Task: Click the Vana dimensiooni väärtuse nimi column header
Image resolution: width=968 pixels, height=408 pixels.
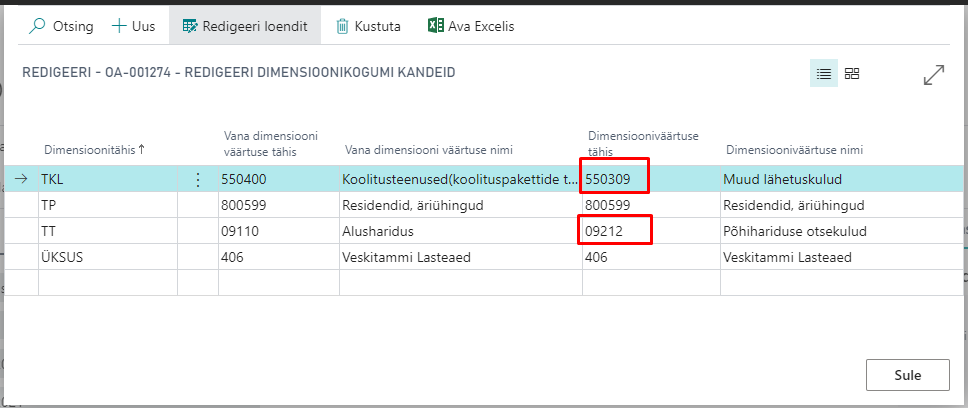Action: click(428, 150)
